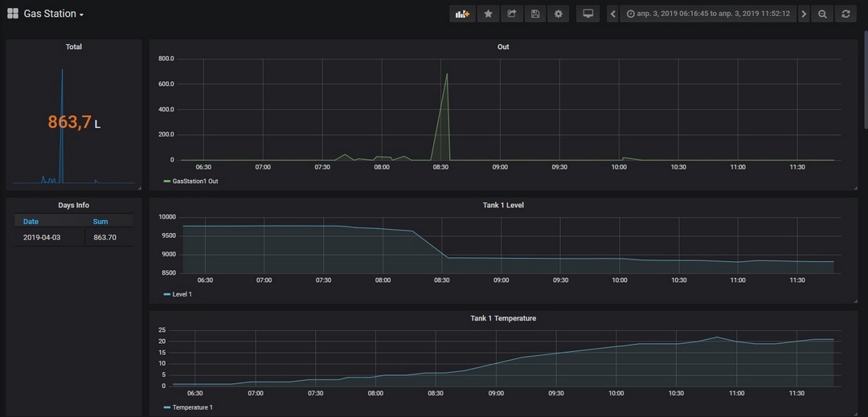The height and width of the screenshot is (417, 868).
Task: Open the Total panel title menu
Action: pyautogui.click(x=74, y=47)
